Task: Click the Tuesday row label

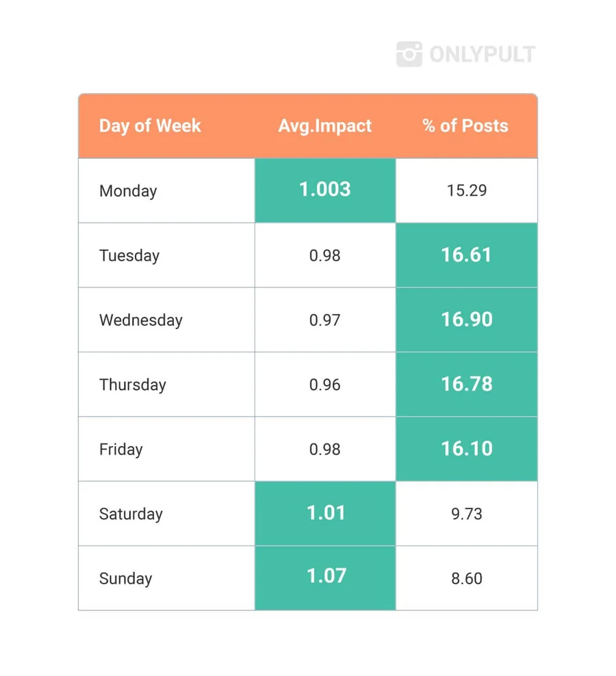Action: click(x=129, y=256)
